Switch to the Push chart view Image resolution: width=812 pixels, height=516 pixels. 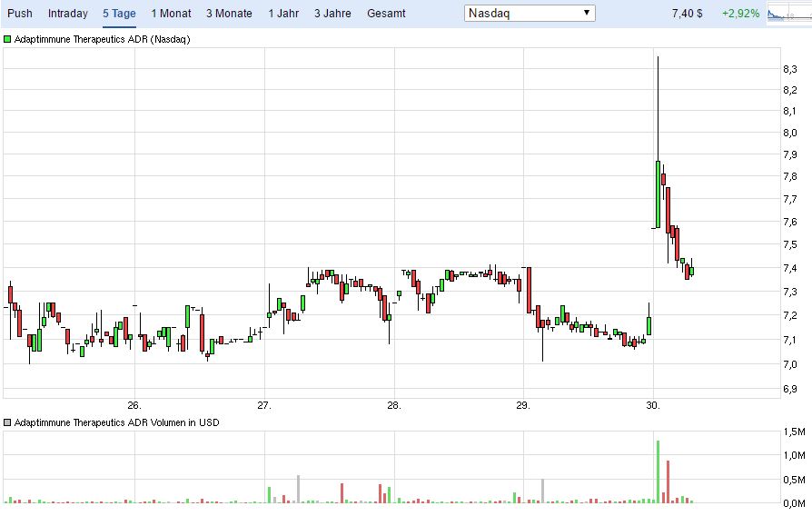19,14
